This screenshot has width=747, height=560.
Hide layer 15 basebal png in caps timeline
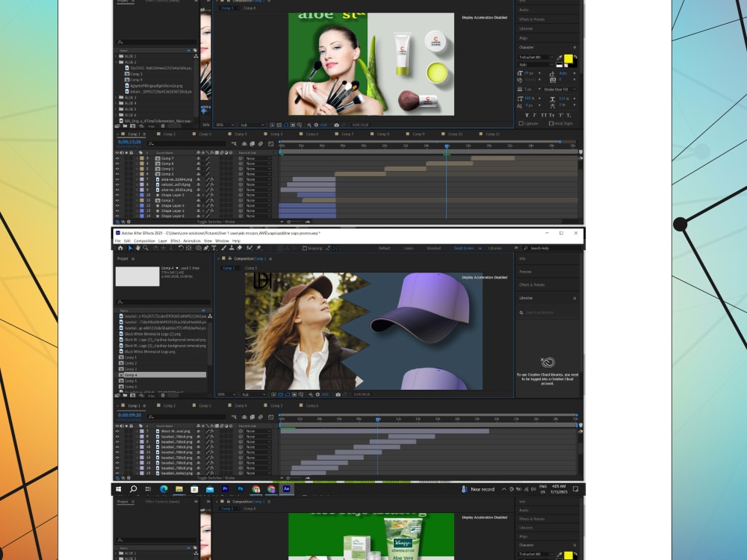pyautogui.click(x=117, y=473)
